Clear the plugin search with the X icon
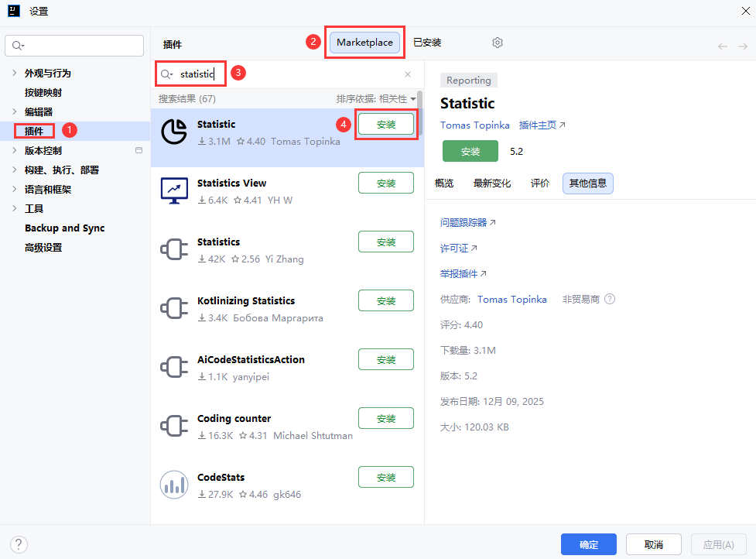Screen dimensions: 756x559 (408, 74)
